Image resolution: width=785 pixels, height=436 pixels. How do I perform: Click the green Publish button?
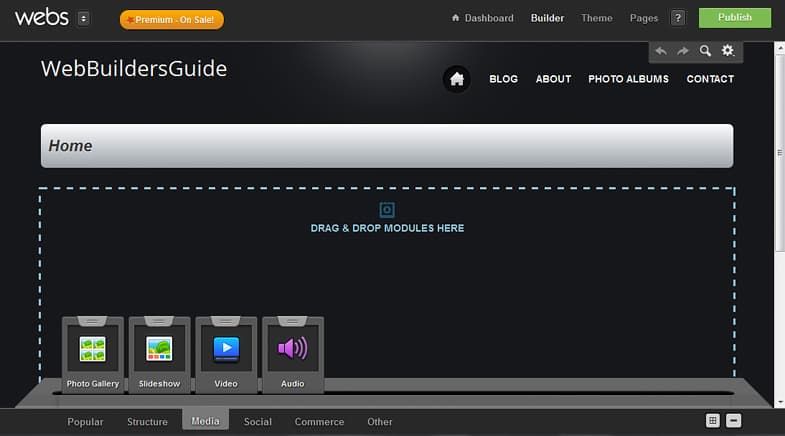click(x=735, y=18)
